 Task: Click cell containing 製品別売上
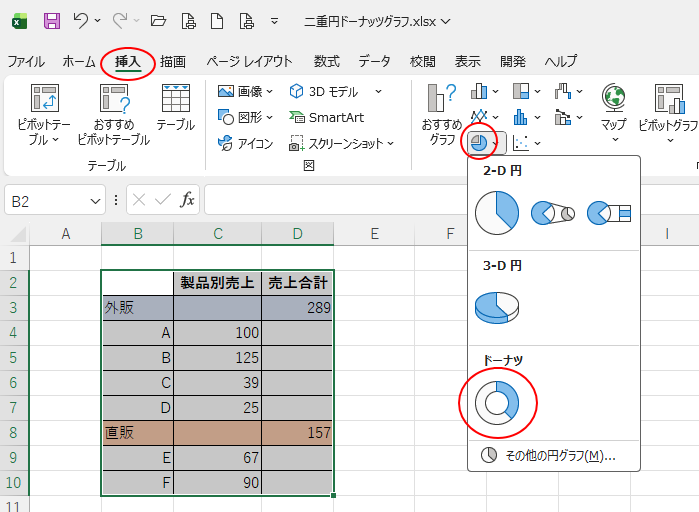click(x=217, y=283)
